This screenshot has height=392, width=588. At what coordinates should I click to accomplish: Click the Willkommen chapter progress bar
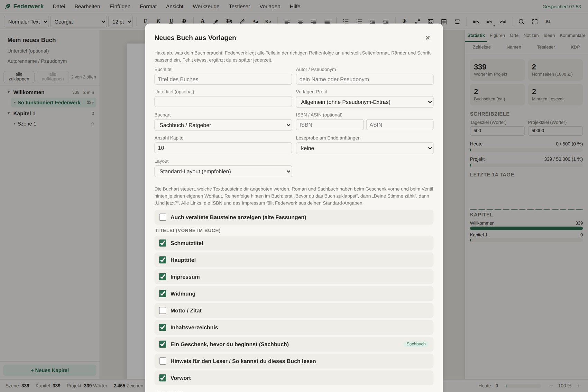click(x=526, y=228)
